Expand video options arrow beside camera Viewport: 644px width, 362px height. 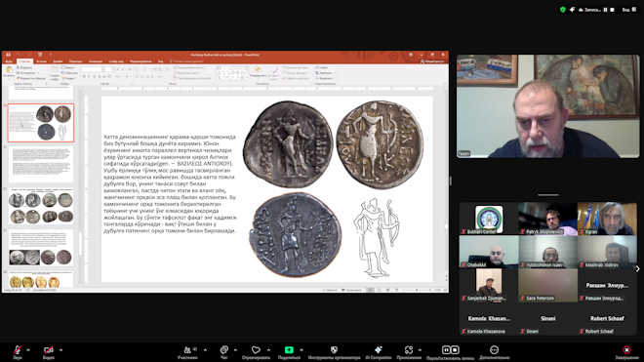point(60,350)
